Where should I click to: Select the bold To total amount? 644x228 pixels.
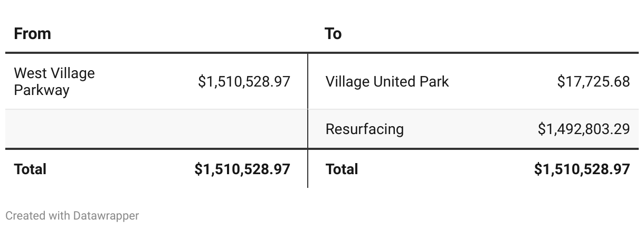(x=582, y=169)
